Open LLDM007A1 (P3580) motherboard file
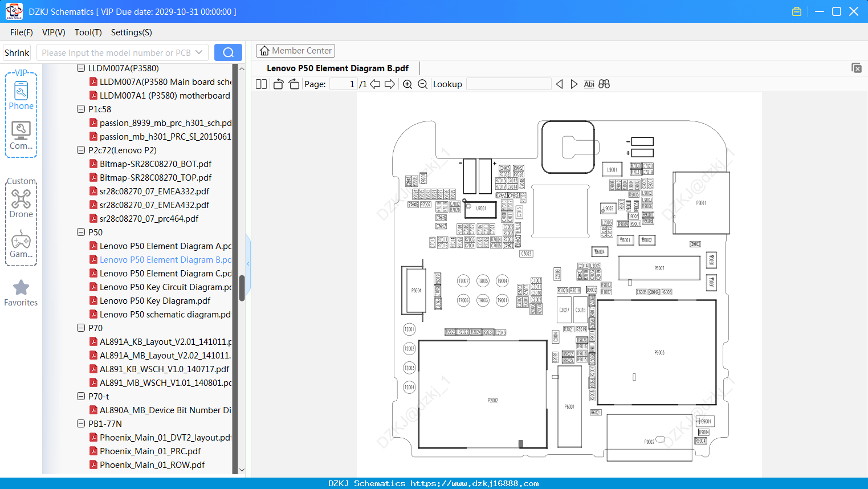The width and height of the screenshot is (868, 489). click(x=165, y=96)
